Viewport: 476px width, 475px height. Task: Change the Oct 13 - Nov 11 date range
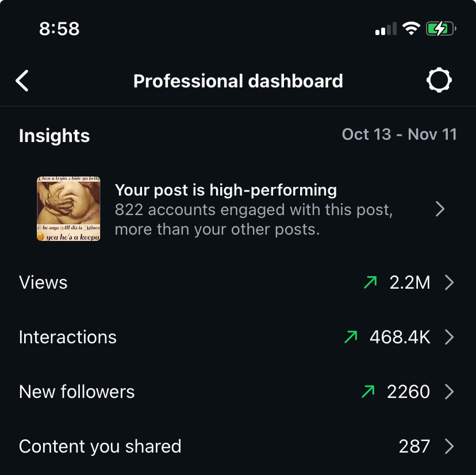pos(399,134)
